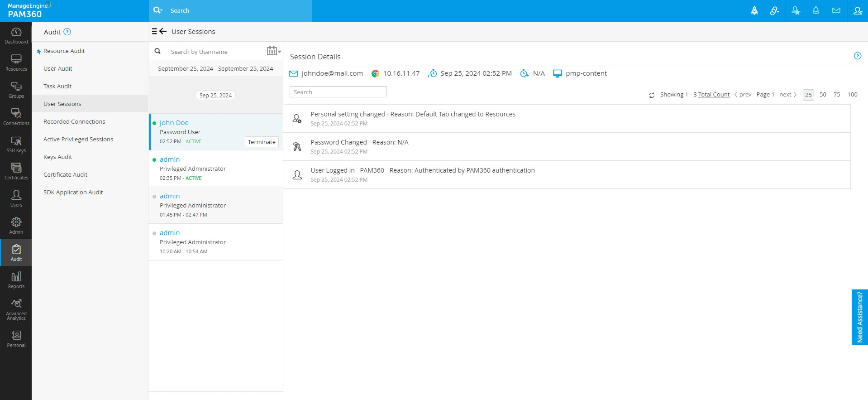Click the Total Count link
The width and height of the screenshot is (868, 400).
coord(714,95)
